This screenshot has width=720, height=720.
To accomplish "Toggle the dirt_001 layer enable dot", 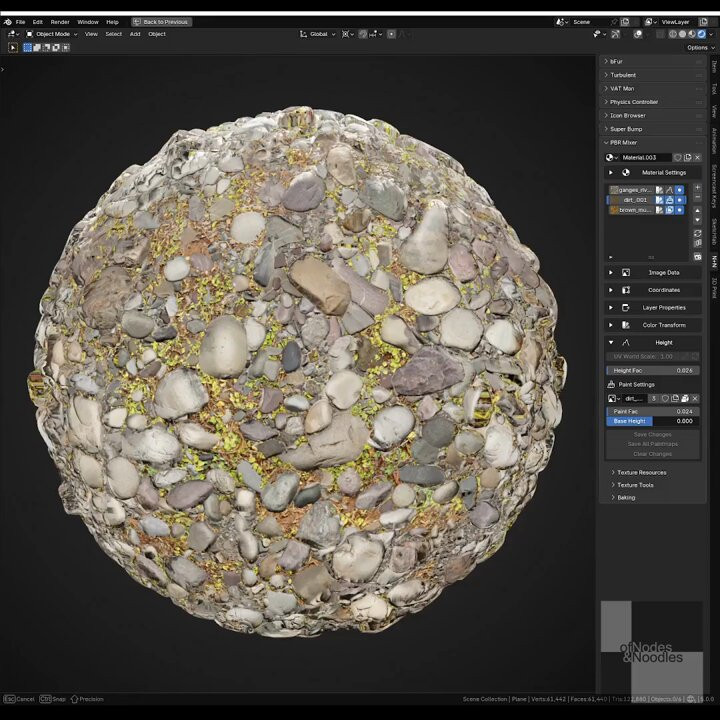I will coord(680,200).
